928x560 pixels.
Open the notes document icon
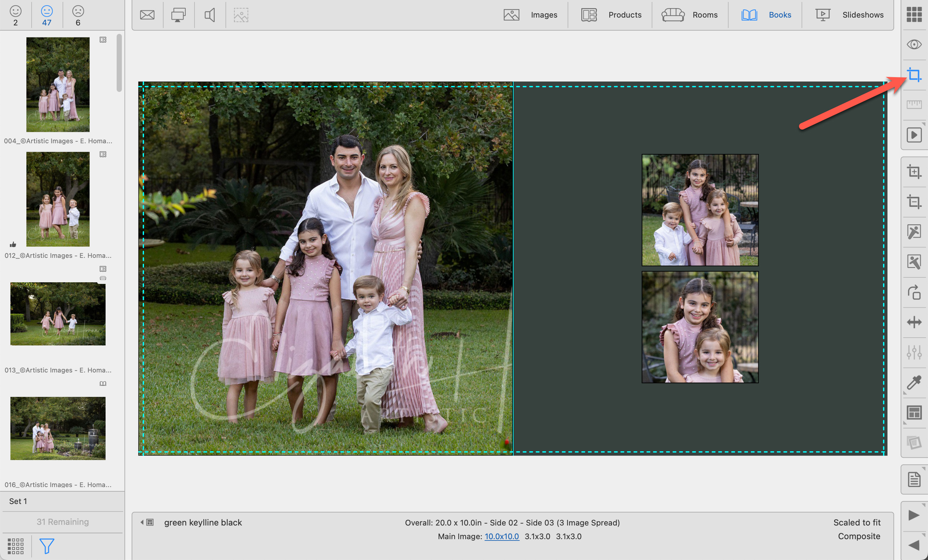coord(914,480)
